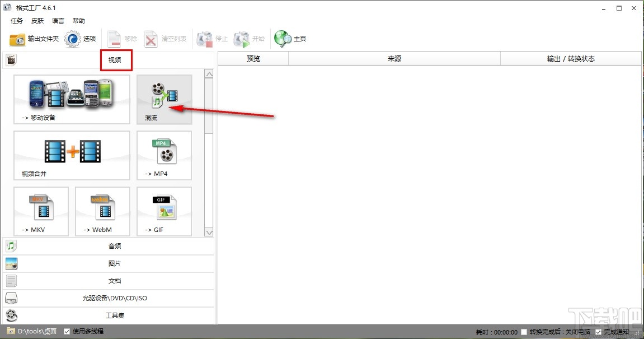Image resolution: width=644 pixels, height=339 pixels.
Task: Open the 输出文件夹 output folder button
Action: coord(34,39)
